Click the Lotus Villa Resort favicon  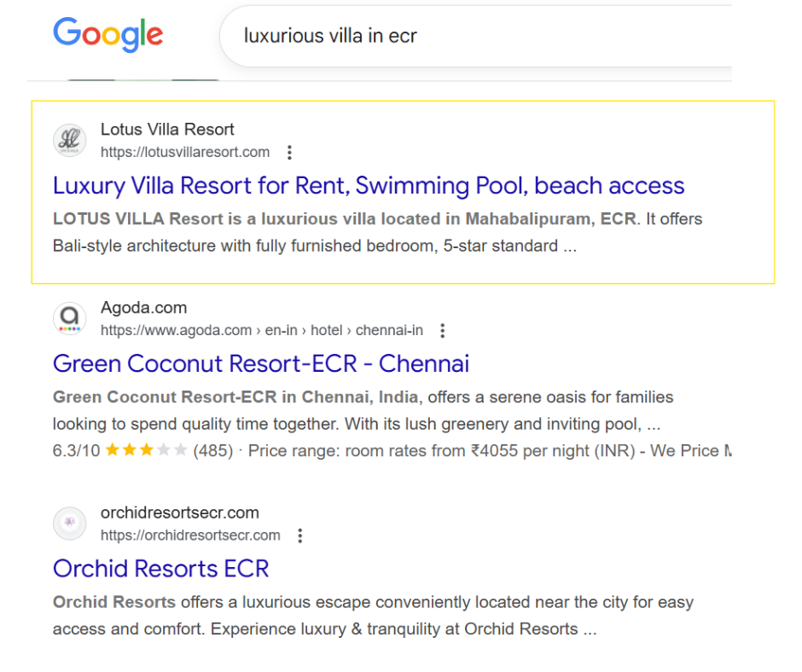coord(69,141)
